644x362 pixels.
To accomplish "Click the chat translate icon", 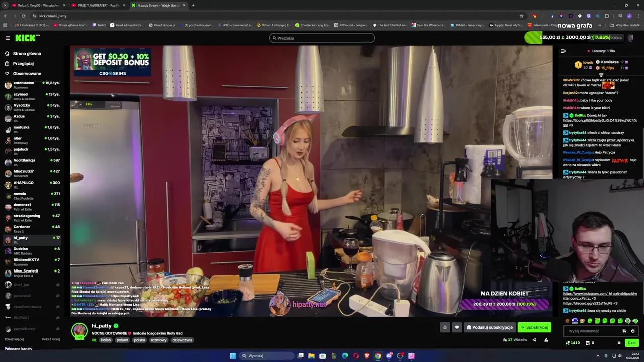I will tap(624, 331).
